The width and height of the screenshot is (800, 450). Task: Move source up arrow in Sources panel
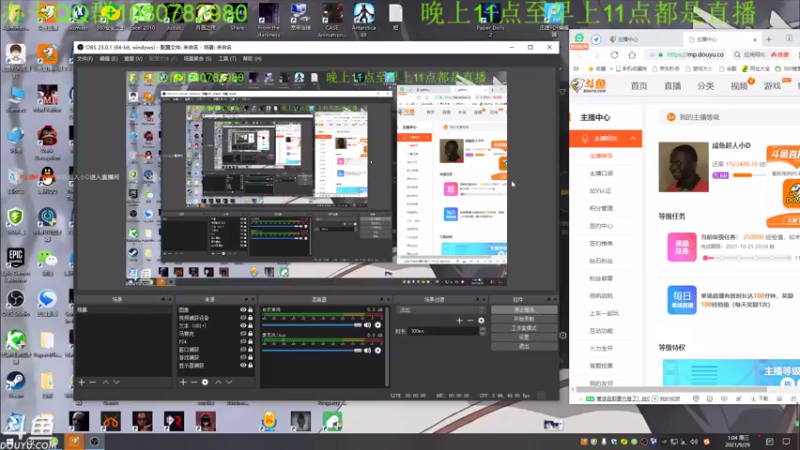(x=218, y=382)
